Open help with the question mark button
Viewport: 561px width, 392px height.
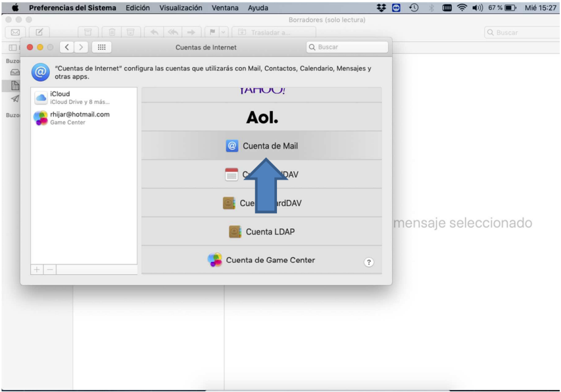368,262
